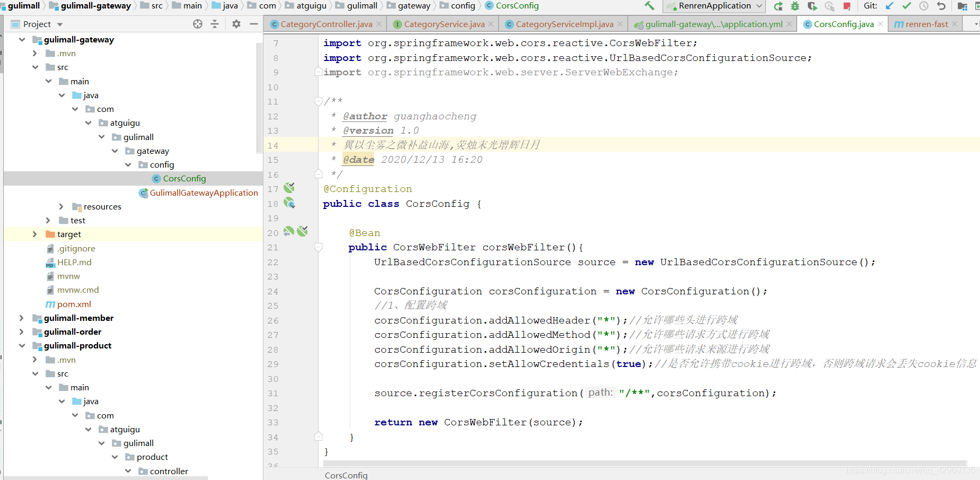The image size is (980, 480).
Task: Start debugging with the green bug icon
Action: (795, 6)
